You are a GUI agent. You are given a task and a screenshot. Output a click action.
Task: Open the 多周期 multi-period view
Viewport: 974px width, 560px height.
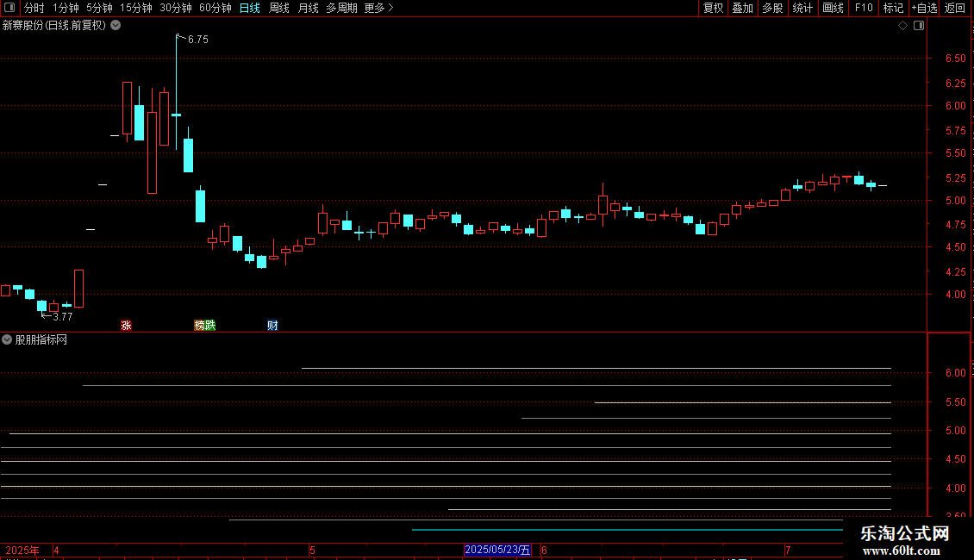click(x=341, y=8)
